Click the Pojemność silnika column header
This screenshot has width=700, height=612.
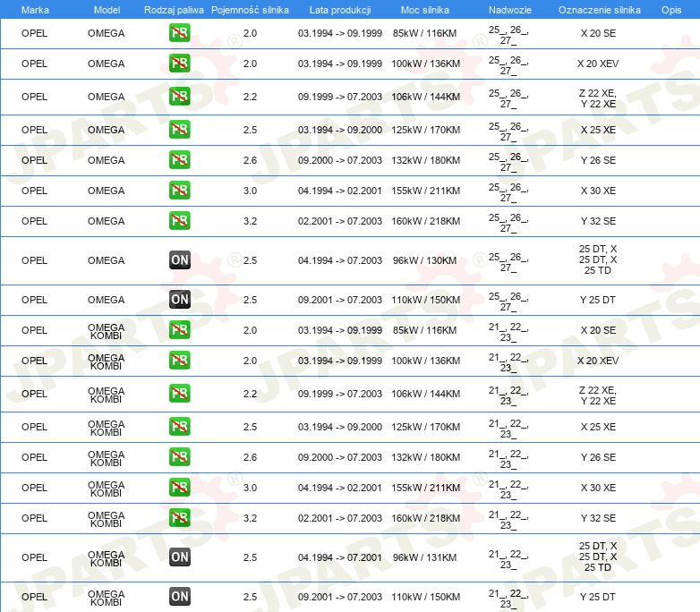(250, 10)
